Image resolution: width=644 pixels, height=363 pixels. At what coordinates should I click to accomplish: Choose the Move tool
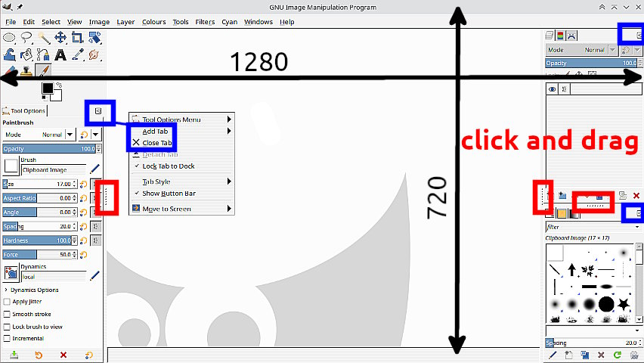coord(60,38)
